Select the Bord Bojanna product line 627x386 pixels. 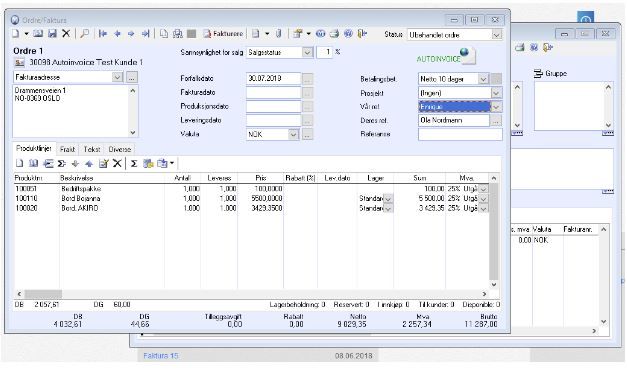click(251, 198)
